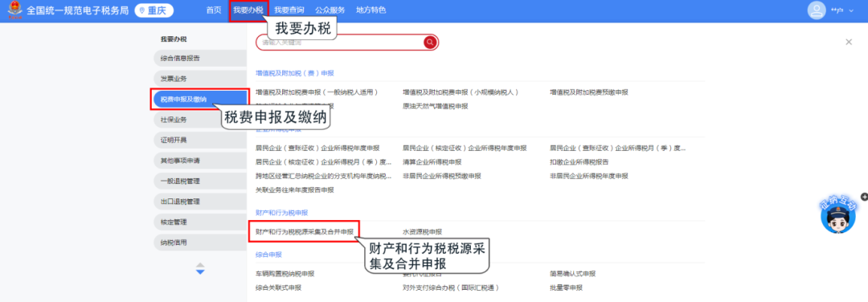
Task: Click the 我要办税 sidebar heading
Action: click(174, 39)
